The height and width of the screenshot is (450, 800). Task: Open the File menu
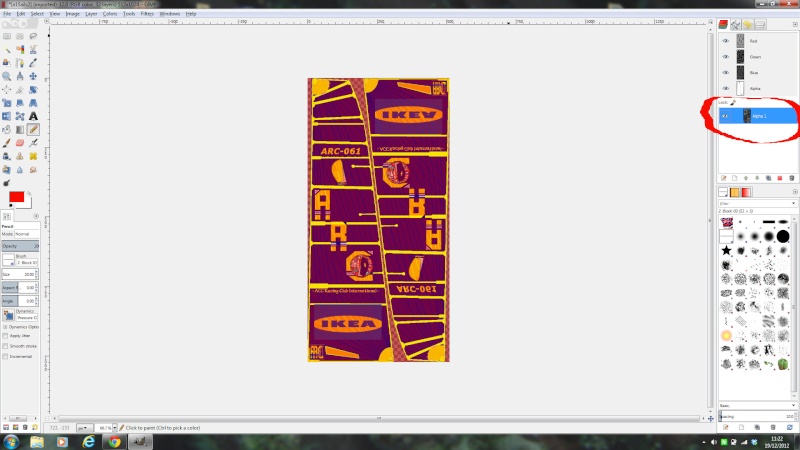point(7,14)
